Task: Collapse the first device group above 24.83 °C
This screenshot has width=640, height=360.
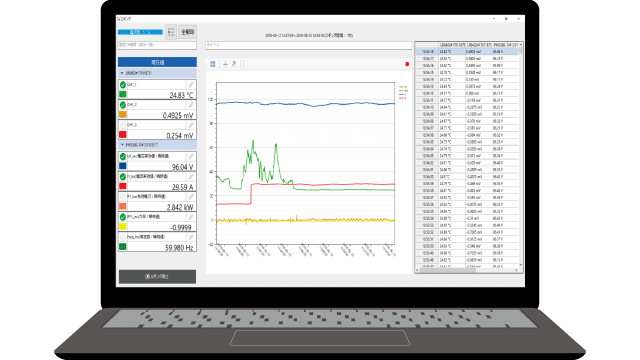Action: (122, 73)
